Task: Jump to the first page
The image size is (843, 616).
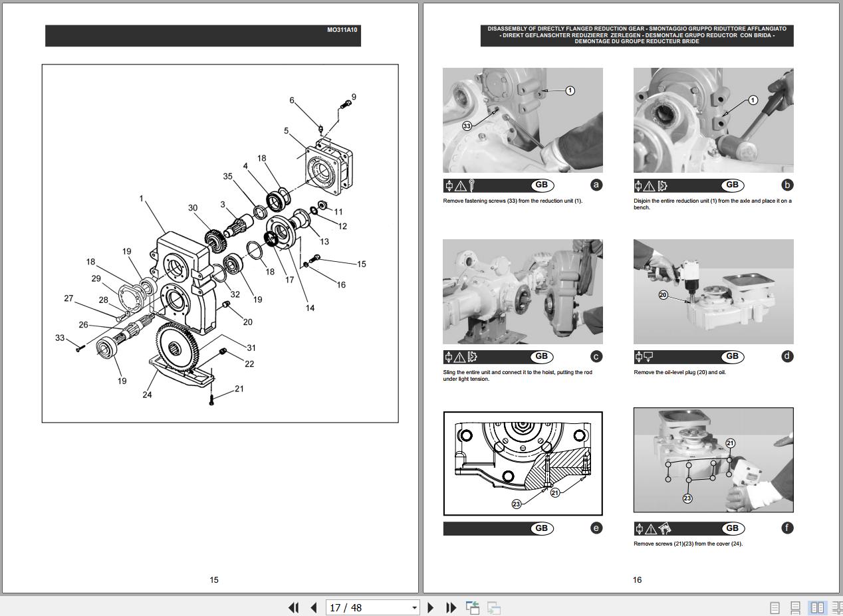Action: tap(293, 607)
